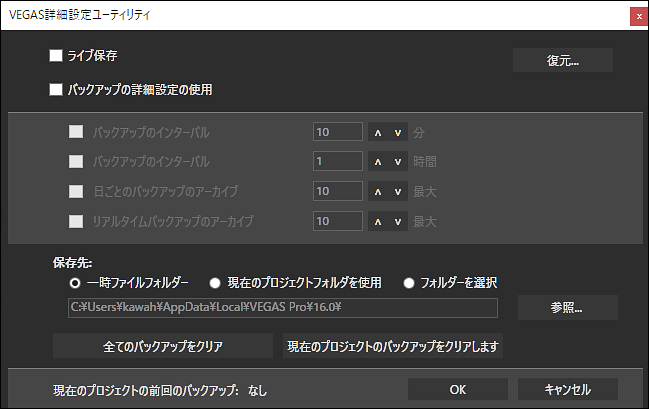Open the 復元... restore dialog
The height and width of the screenshot is (409, 649).
(563, 60)
